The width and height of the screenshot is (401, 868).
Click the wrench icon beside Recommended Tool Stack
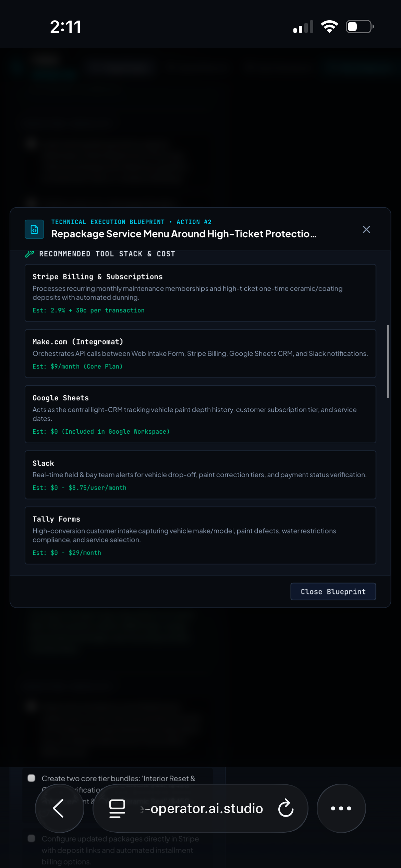coord(30,254)
